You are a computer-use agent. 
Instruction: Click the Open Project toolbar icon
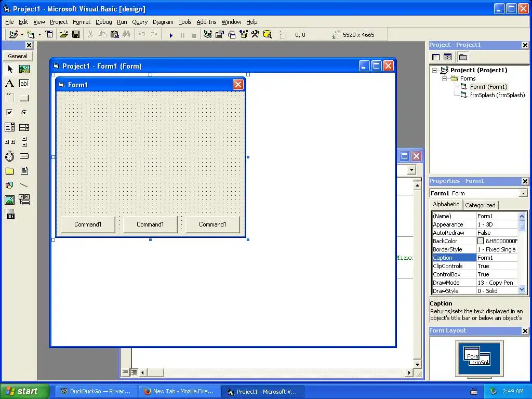tap(64, 35)
